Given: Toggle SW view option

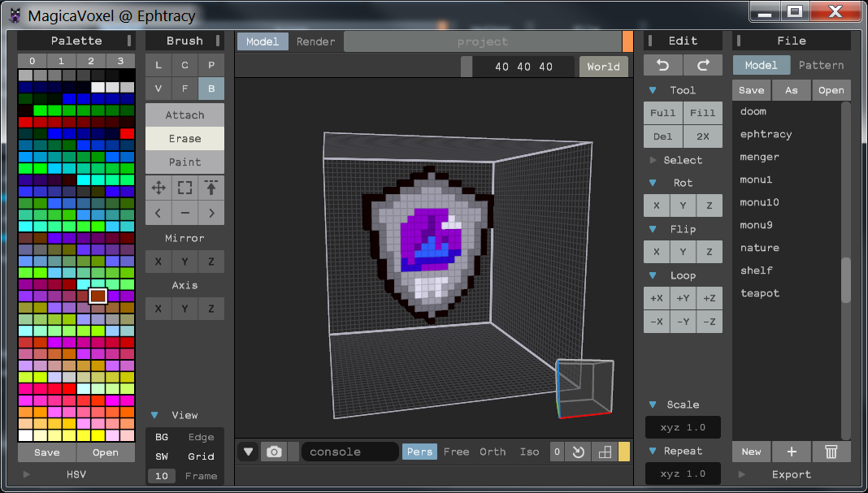Looking at the screenshot, I should [162, 456].
